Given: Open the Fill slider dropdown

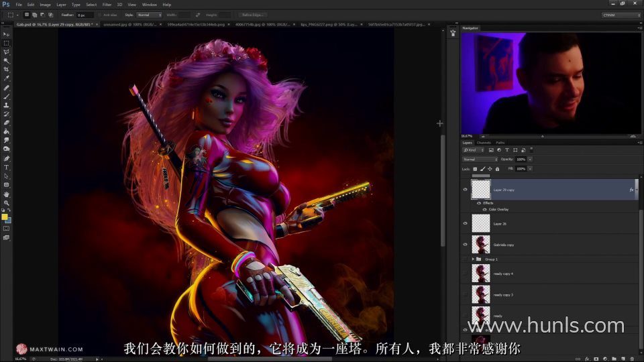Looking at the screenshot, I should point(530,169).
